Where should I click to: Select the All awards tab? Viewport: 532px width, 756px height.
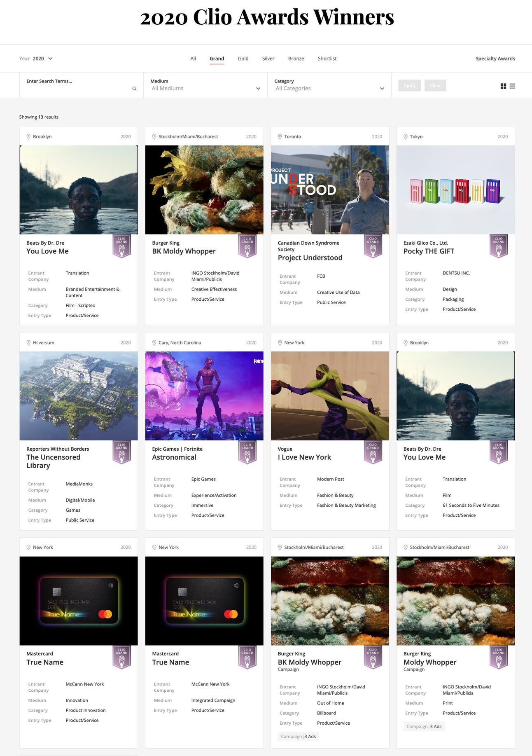point(193,59)
